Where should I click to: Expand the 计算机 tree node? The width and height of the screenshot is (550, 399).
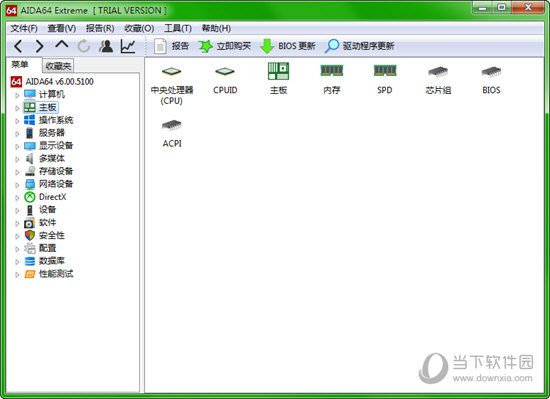17,95
